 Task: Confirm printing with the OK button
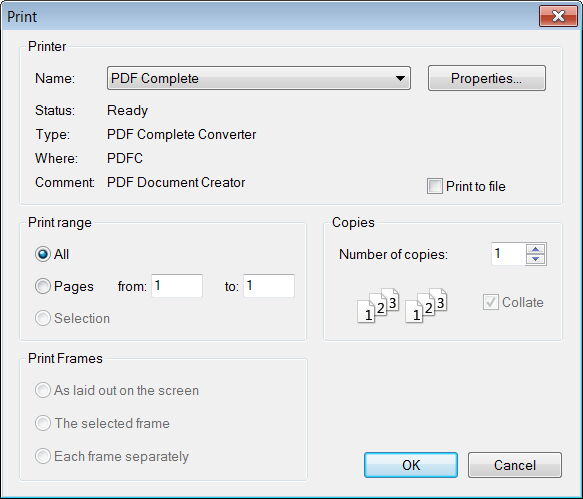pyautogui.click(x=411, y=465)
